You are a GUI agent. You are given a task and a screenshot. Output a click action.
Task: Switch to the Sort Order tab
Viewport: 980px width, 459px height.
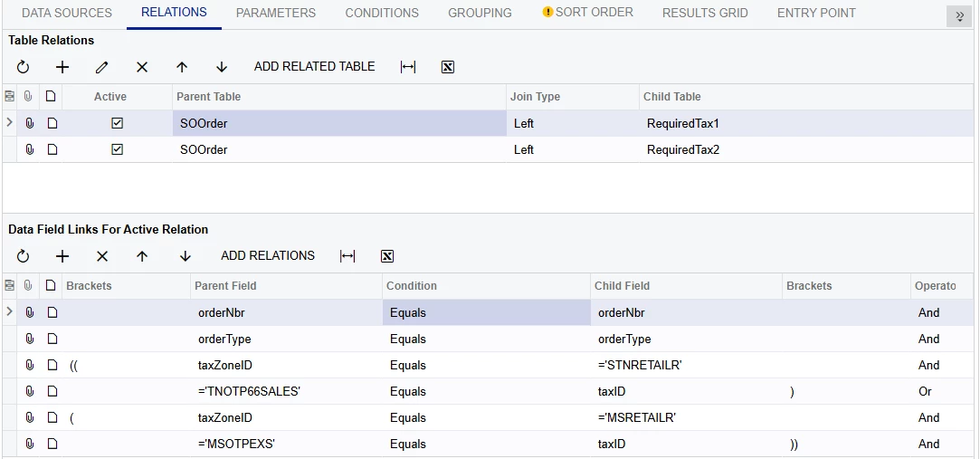[587, 12]
